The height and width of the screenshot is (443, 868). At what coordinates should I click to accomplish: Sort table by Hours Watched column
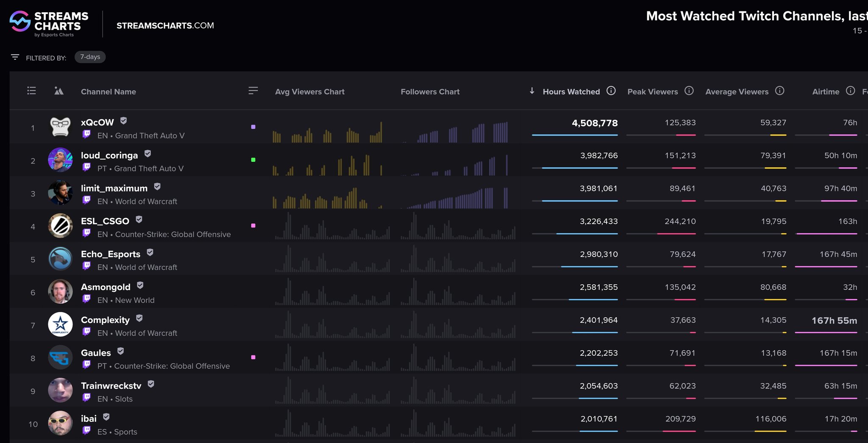571,91
